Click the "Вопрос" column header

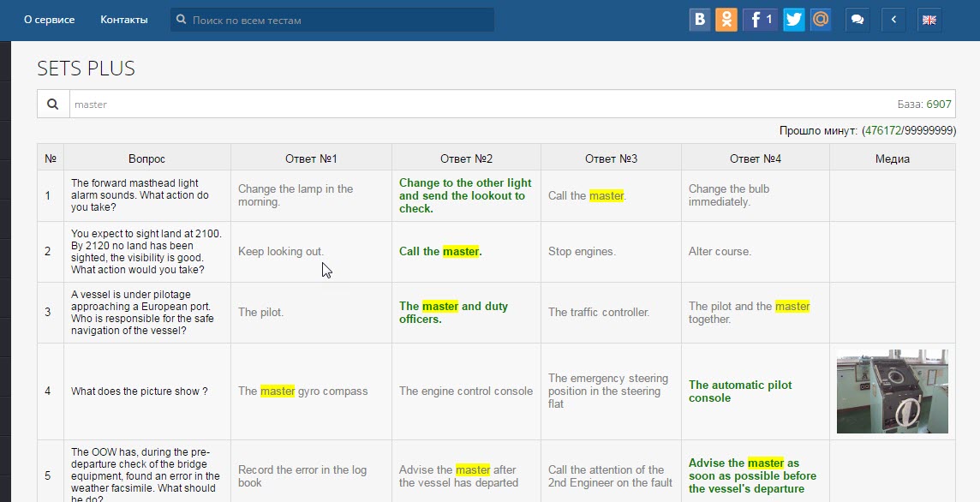pyautogui.click(x=146, y=158)
